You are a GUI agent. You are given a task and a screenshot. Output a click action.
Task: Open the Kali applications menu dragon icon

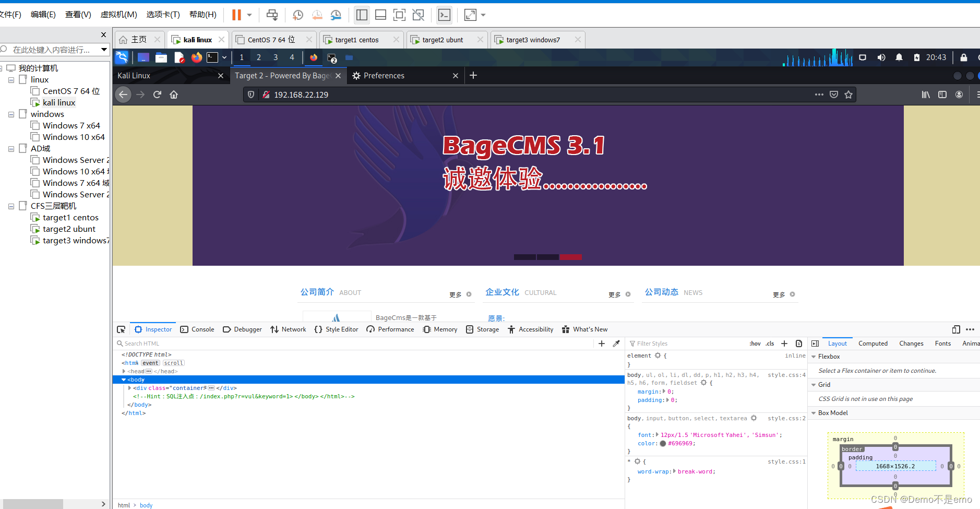pyautogui.click(x=122, y=57)
